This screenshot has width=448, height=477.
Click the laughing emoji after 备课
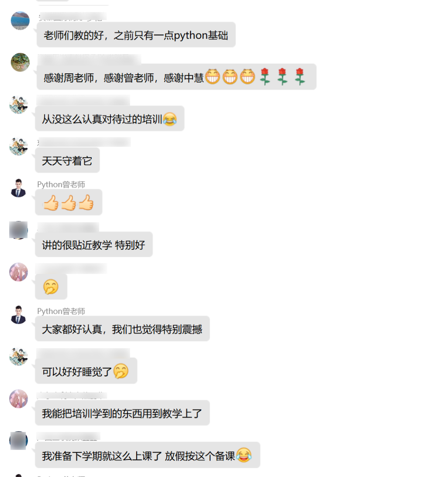pyautogui.click(x=244, y=455)
